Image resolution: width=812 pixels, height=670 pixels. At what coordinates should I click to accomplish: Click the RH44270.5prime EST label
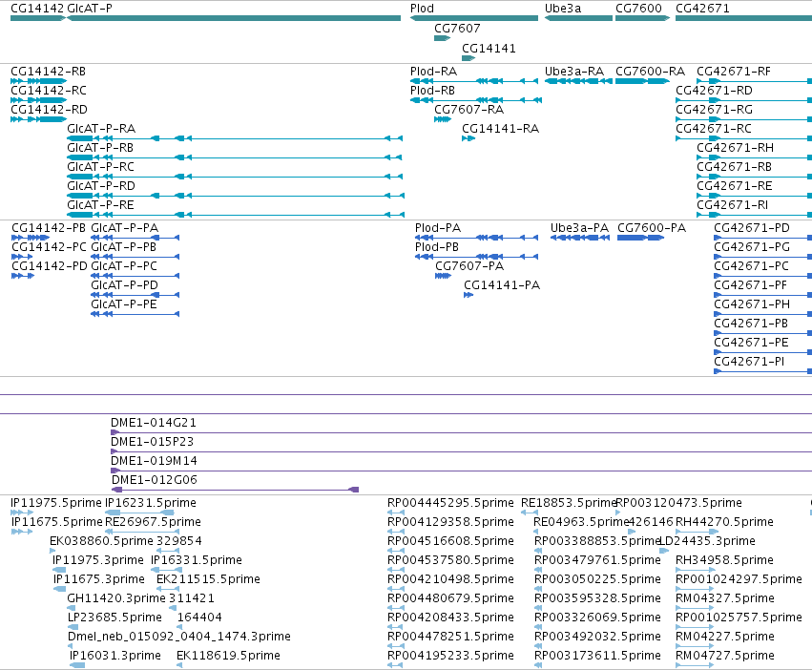[x=724, y=522]
